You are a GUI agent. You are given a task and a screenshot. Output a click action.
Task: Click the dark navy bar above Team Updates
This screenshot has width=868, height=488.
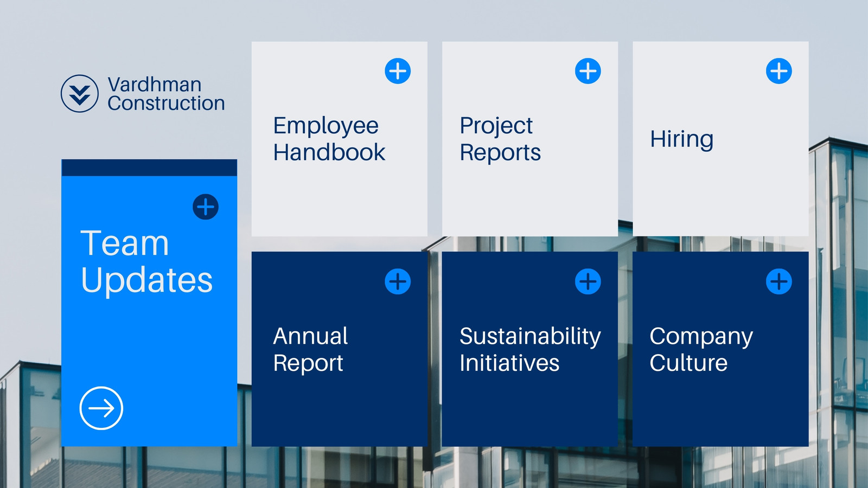[x=149, y=168]
